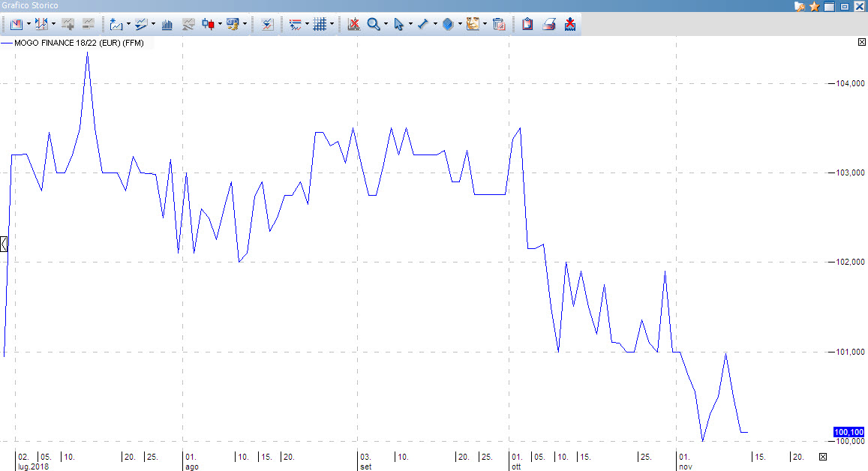Click the compare charts icon with red and blue lines
Image resolution: width=868 pixels, height=471 pixels.
pos(267,24)
